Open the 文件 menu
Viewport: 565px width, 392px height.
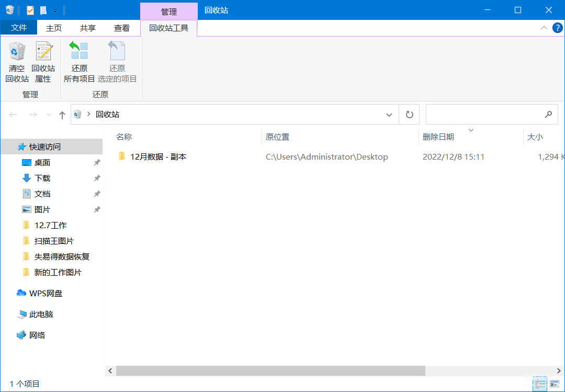(x=19, y=28)
